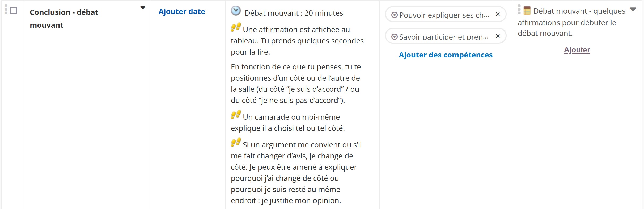
Task: Click the "Ajouter" resource link
Action: coord(577,50)
